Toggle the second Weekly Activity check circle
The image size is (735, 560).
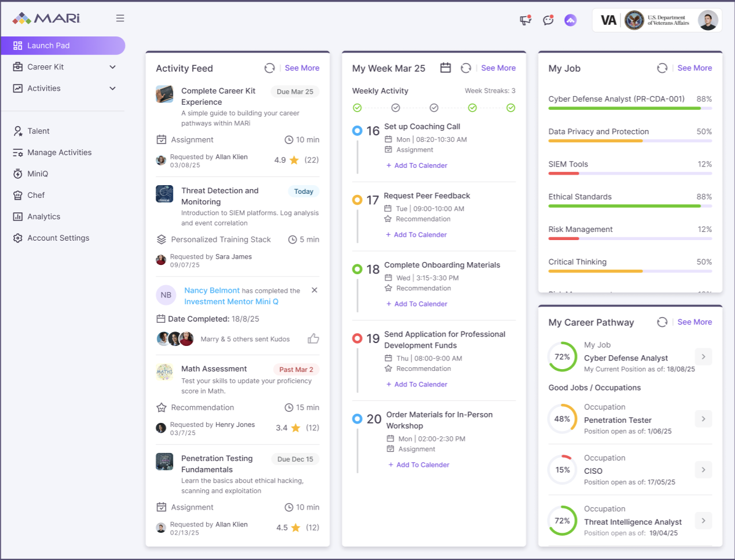coord(396,108)
